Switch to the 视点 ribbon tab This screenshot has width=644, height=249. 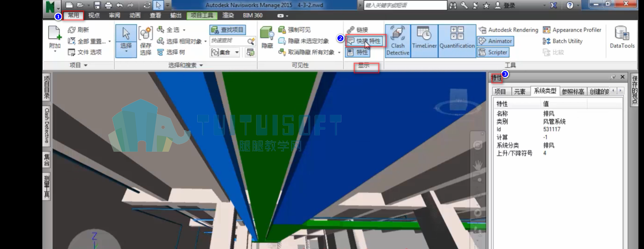click(x=94, y=15)
